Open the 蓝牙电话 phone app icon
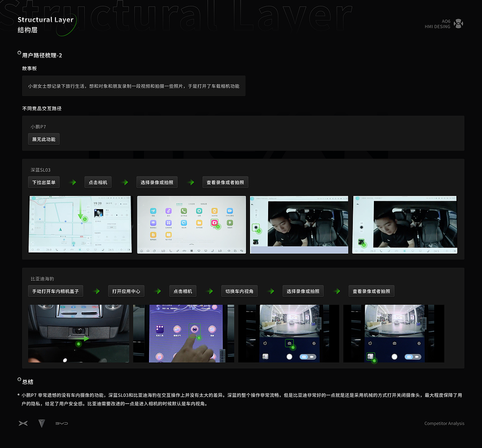482x448 pixels. [184, 211]
